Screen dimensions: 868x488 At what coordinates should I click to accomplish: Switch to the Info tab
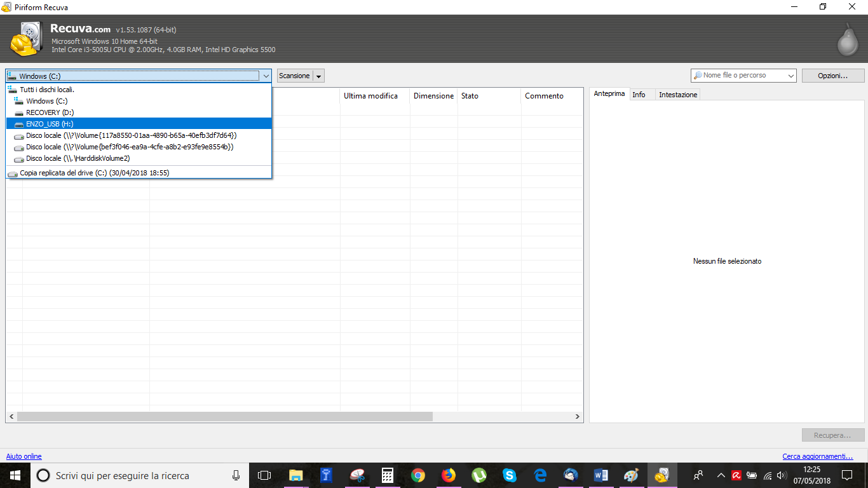pos(639,95)
